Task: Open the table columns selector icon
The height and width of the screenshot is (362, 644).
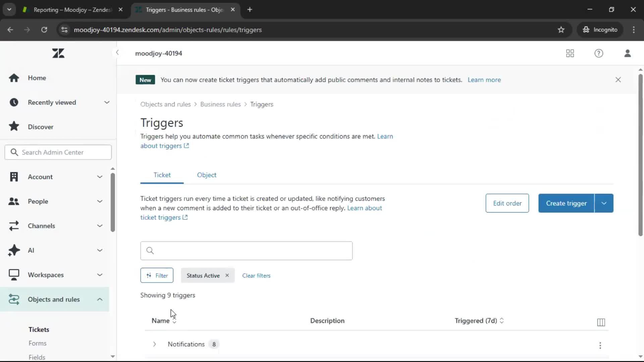Action: 601,322
